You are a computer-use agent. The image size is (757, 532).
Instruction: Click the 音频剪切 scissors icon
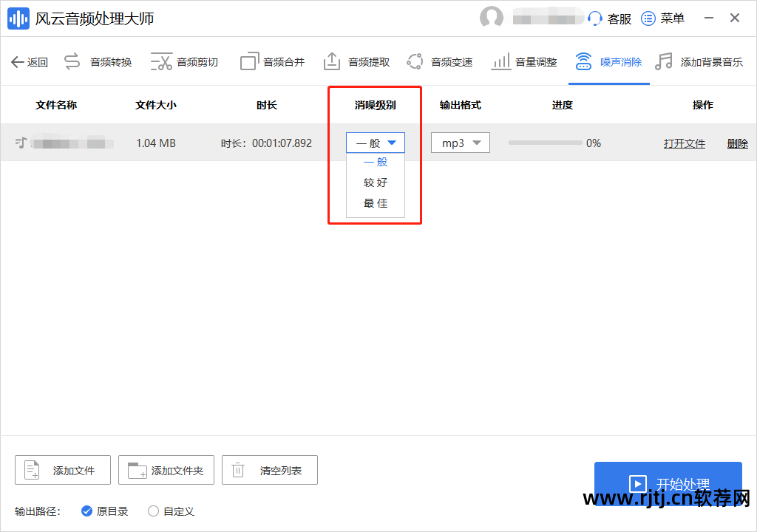tap(161, 62)
